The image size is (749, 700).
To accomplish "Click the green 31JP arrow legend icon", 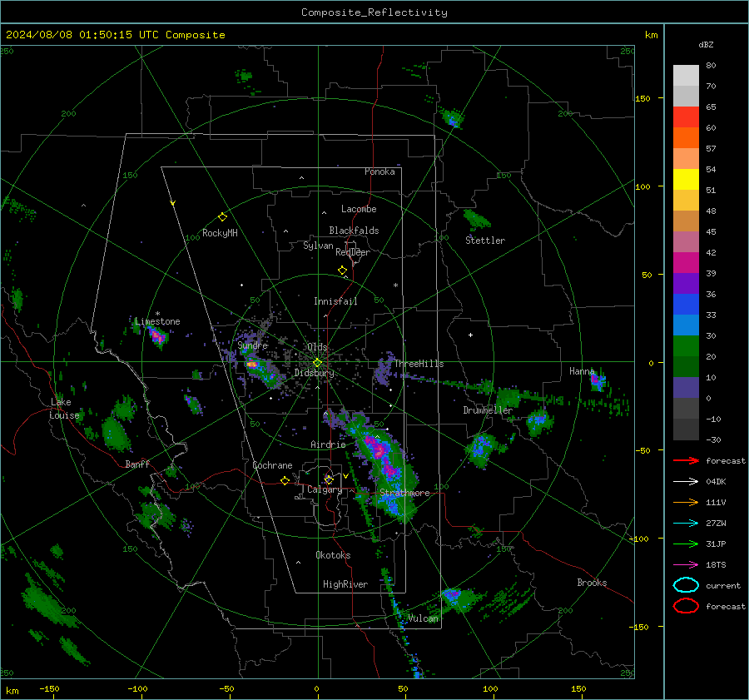I will click(686, 544).
